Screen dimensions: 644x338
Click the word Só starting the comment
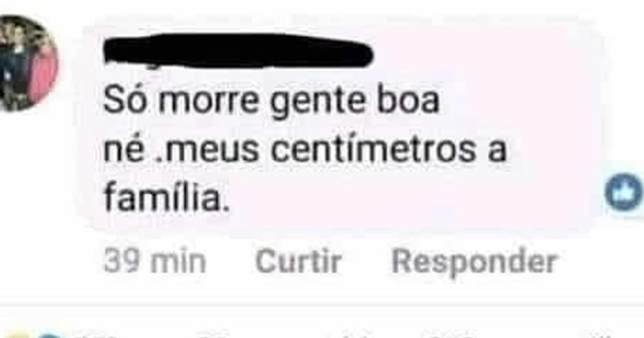tap(125, 100)
